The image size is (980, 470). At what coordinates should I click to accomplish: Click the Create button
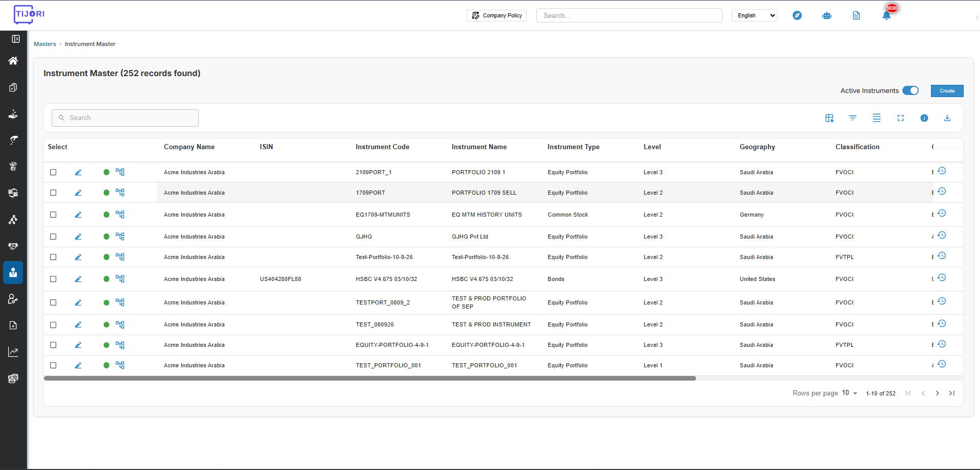click(x=947, y=91)
